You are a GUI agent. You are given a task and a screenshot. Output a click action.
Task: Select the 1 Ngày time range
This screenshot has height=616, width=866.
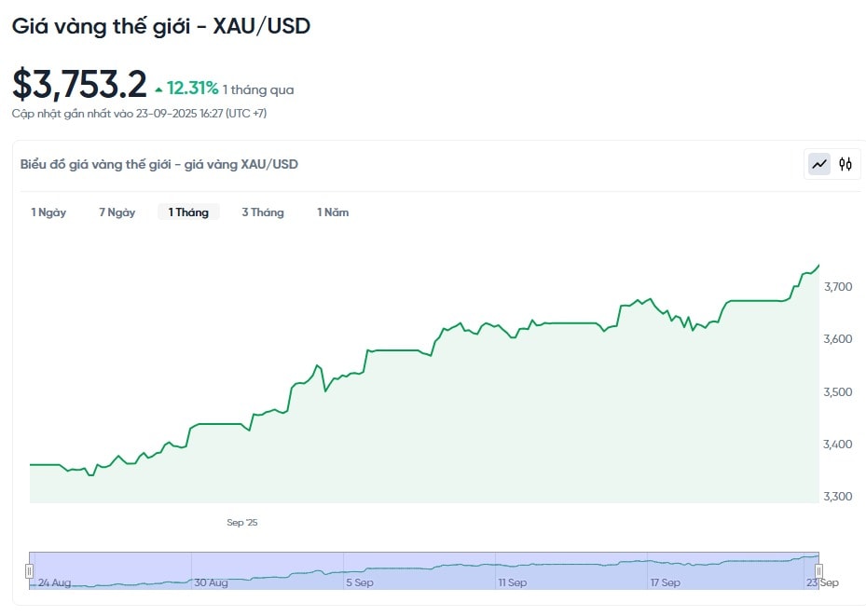48,212
